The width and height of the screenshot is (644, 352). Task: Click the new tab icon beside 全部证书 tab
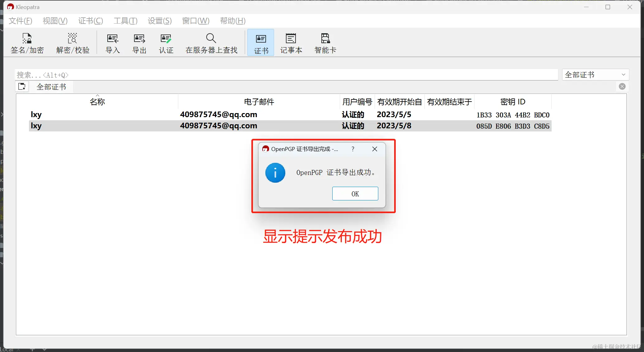click(22, 87)
